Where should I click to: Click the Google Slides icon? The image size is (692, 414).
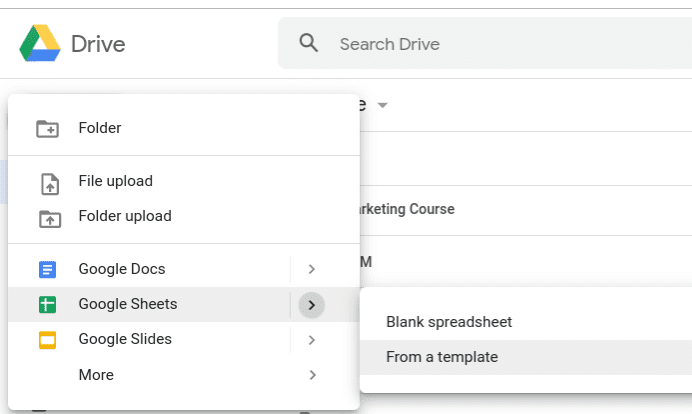point(47,340)
